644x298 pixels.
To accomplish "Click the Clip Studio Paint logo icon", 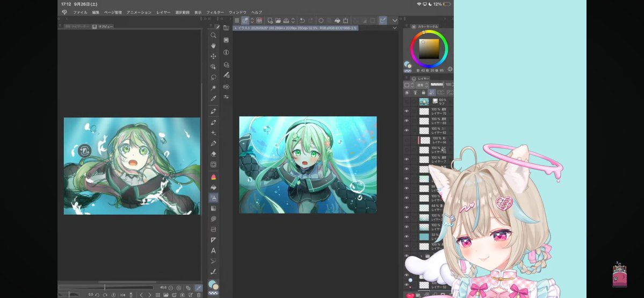I will coord(64,12).
